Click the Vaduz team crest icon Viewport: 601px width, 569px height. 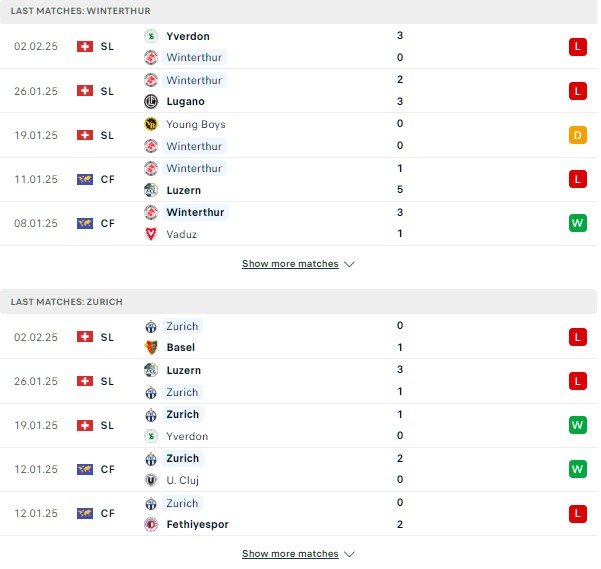(x=151, y=234)
